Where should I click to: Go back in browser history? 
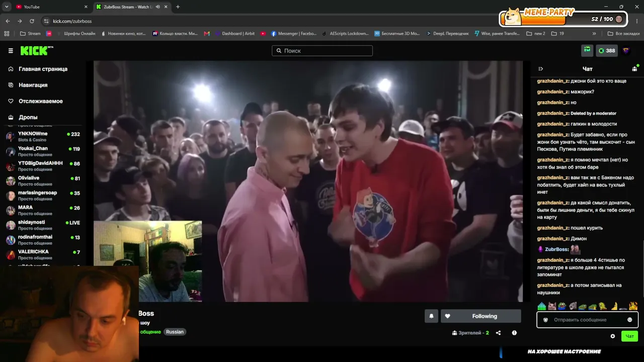click(8, 21)
